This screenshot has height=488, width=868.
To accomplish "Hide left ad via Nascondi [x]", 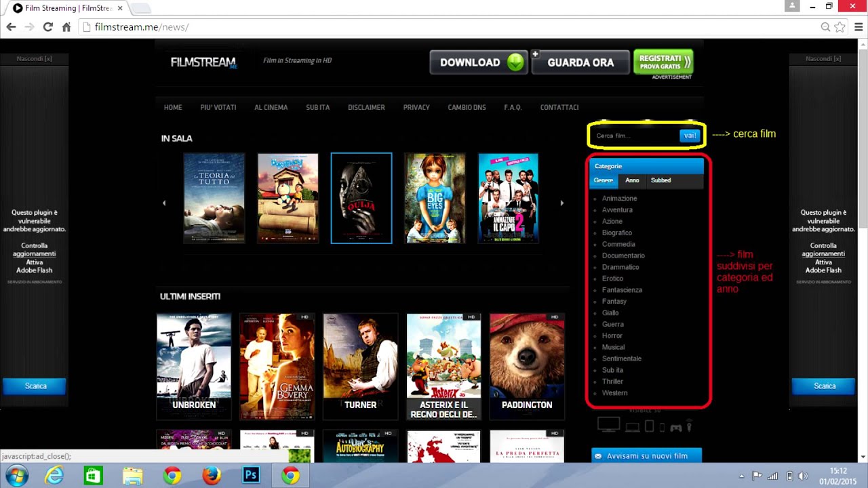I will (35, 59).
